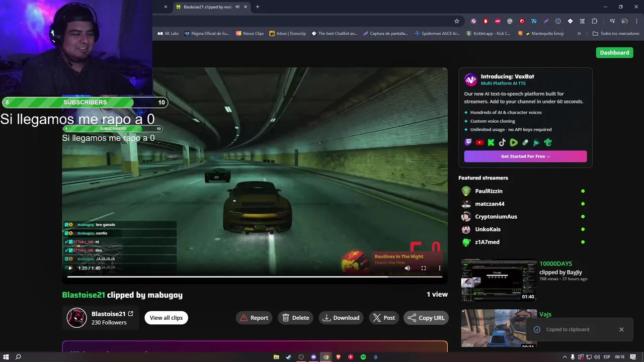Image resolution: width=644 pixels, height=362 pixels.
Task: Switch the ESP input language indicator
Action: pyautogui.click(x=607, y=357)
